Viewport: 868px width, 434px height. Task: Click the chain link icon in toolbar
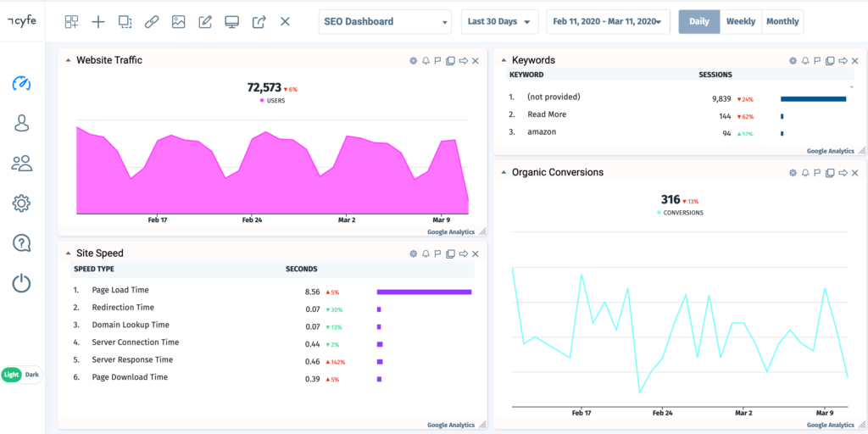pyautogui.click(x=151, y=21)
